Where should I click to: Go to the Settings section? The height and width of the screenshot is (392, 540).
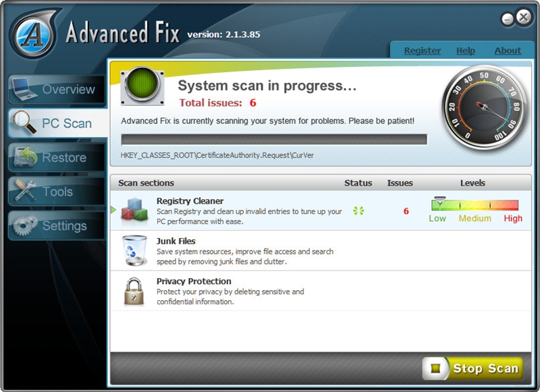pos(57,225)
